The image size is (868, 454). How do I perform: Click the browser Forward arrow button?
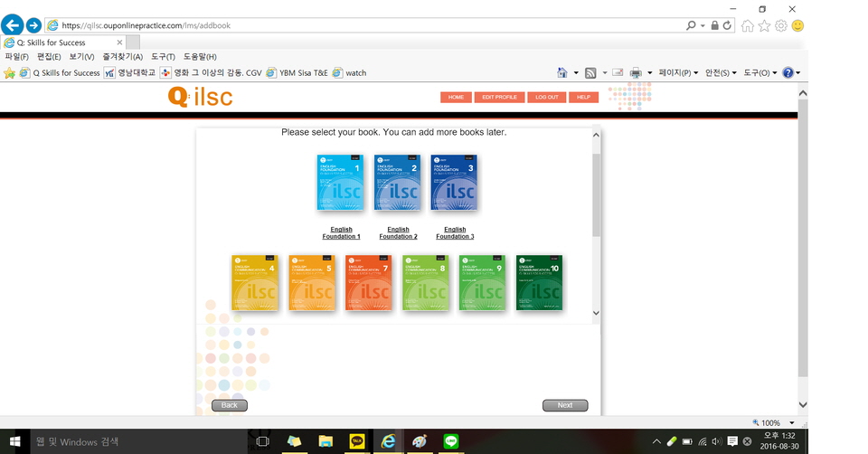(x=33, y=25)
